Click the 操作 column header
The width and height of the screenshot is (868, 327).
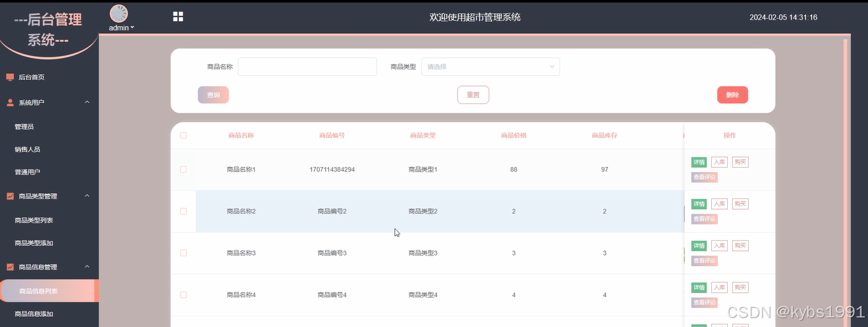pyautogui.click(x=730, y=135)
